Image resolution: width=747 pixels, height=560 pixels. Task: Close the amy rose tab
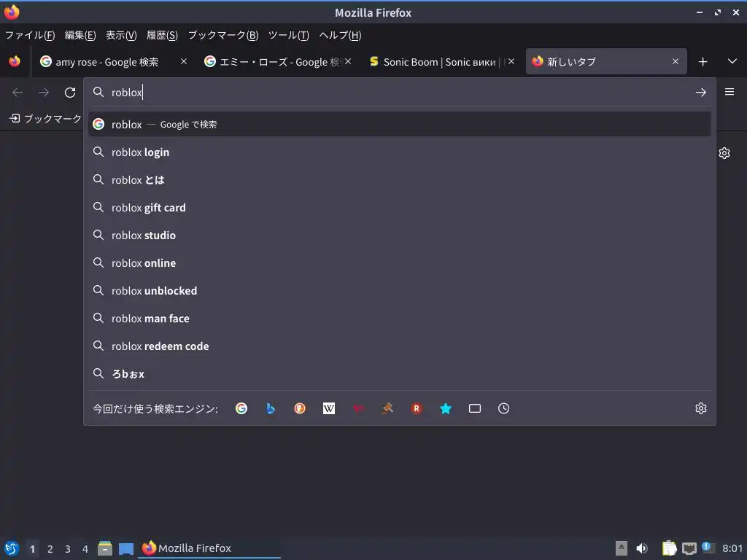pyautogui.click(x=184, y=61)
